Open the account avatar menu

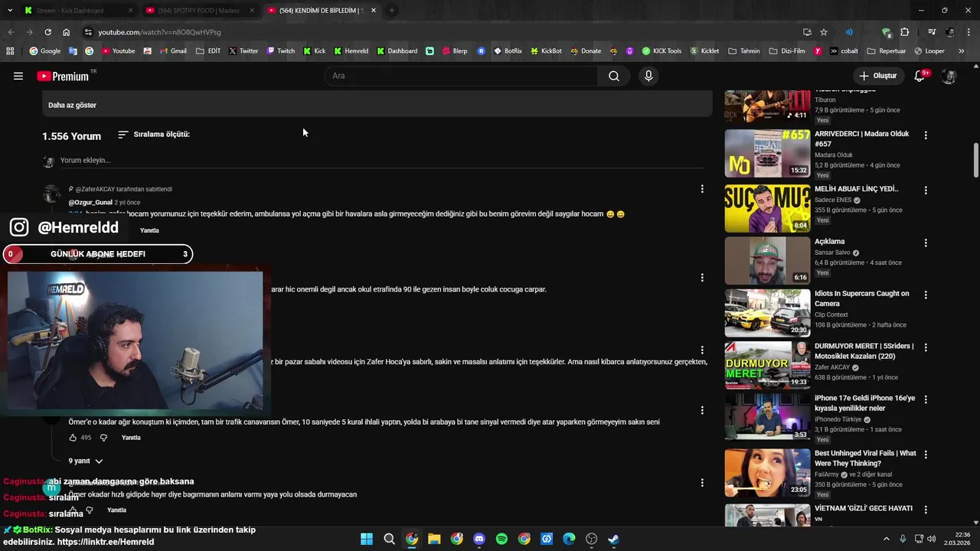pos(949,76)
